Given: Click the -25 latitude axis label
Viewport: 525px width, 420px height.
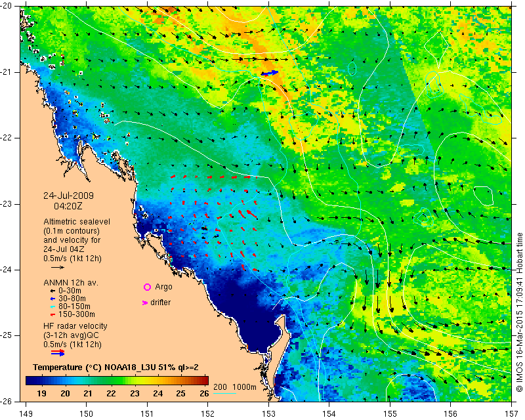Looking at the screenshot, I should pyautogui.click(x=5, y=335).
